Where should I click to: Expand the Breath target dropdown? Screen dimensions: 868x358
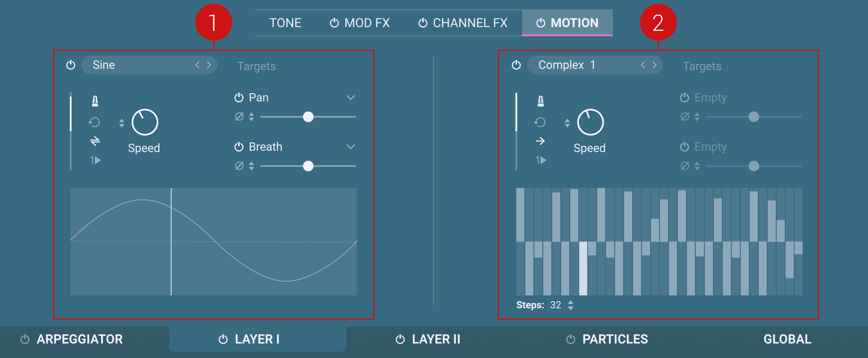pos(351,147)
